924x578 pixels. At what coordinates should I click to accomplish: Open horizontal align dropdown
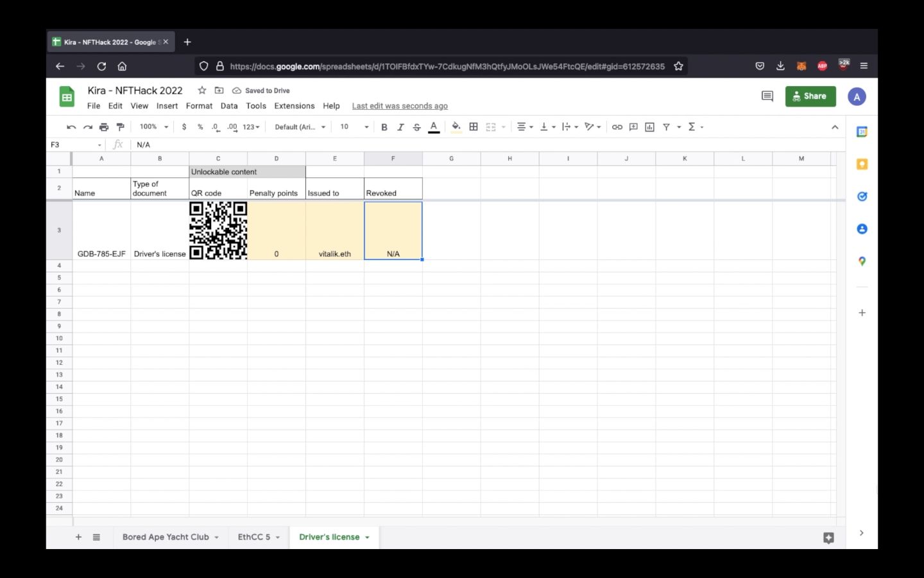pos(525,127)
